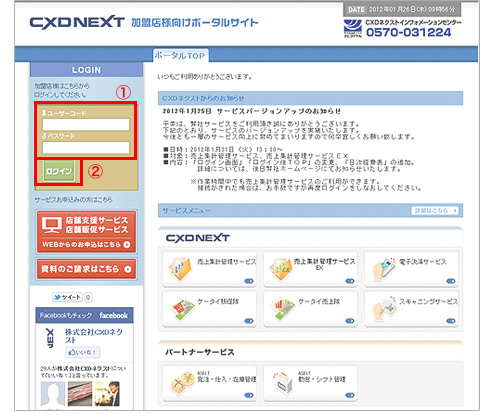Click the CXD NEXT avatar in the Facebook widget
The image size is (500, 414).
pyautogui.click(x=50, y=338)
